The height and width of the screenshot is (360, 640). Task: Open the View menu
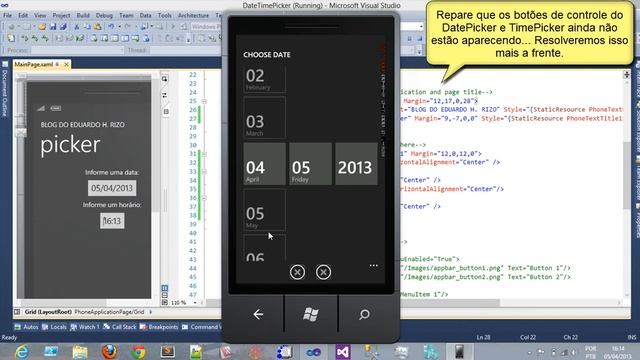point(40,16)
